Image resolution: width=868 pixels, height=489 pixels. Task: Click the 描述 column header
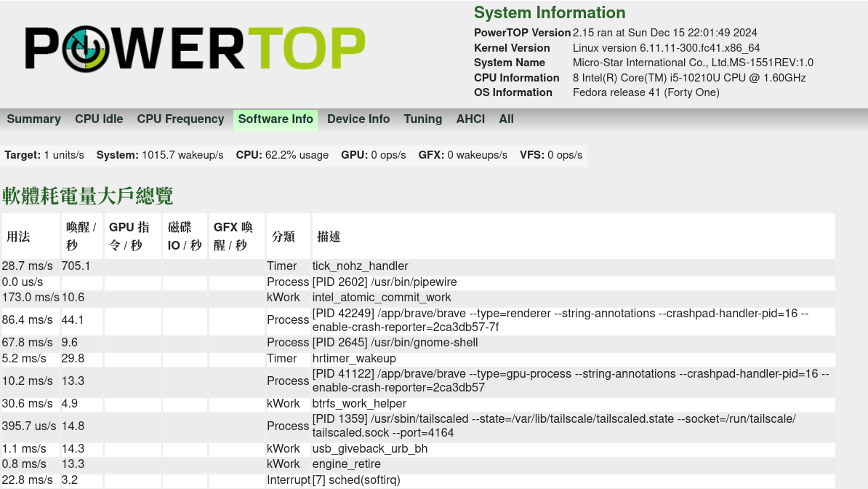[x=329, y=236]
